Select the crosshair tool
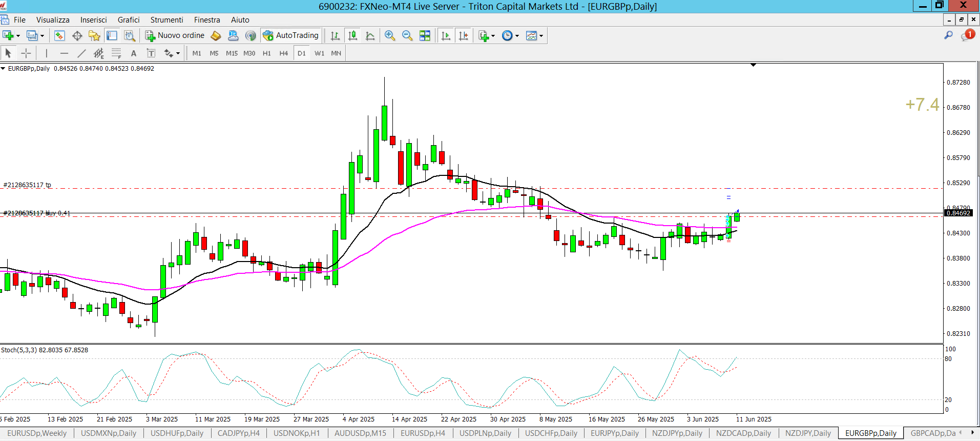The image size is (980, 441). click(26, 53)
